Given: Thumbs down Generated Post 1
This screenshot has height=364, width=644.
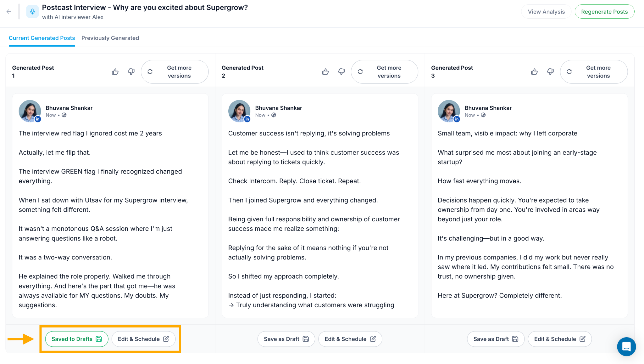Looking at the screenshot, I should [131, 72].
